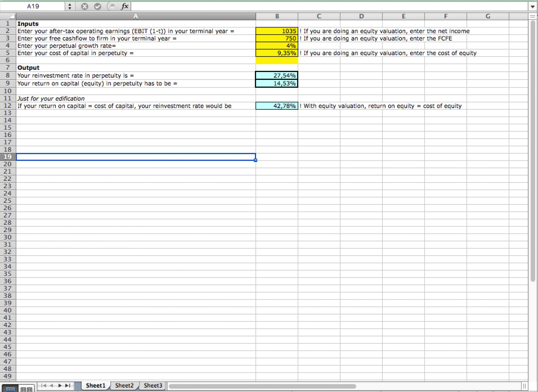
Task: Select row 49 header
Action: tap(8, 376)
